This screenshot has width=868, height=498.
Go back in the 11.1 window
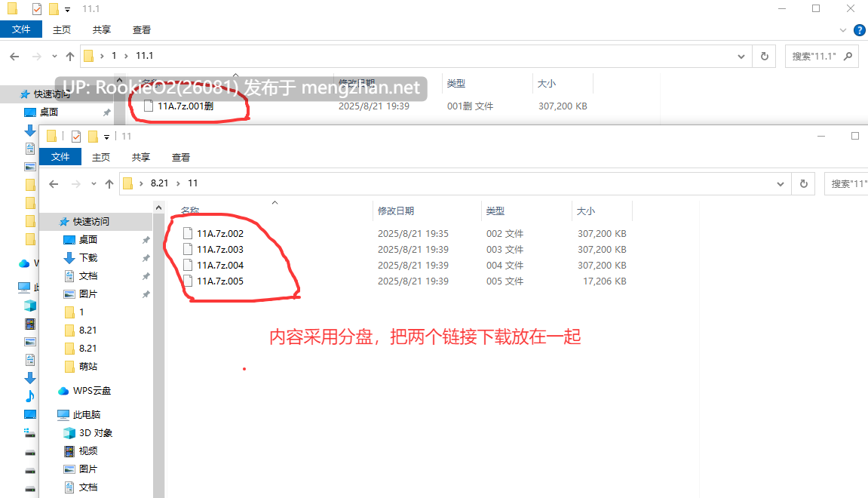coord(15,56)
